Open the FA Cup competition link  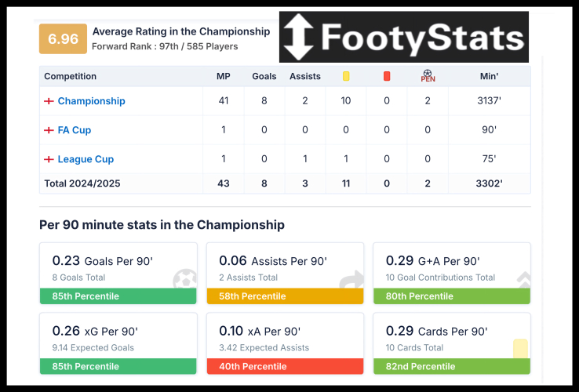(75, 130)
